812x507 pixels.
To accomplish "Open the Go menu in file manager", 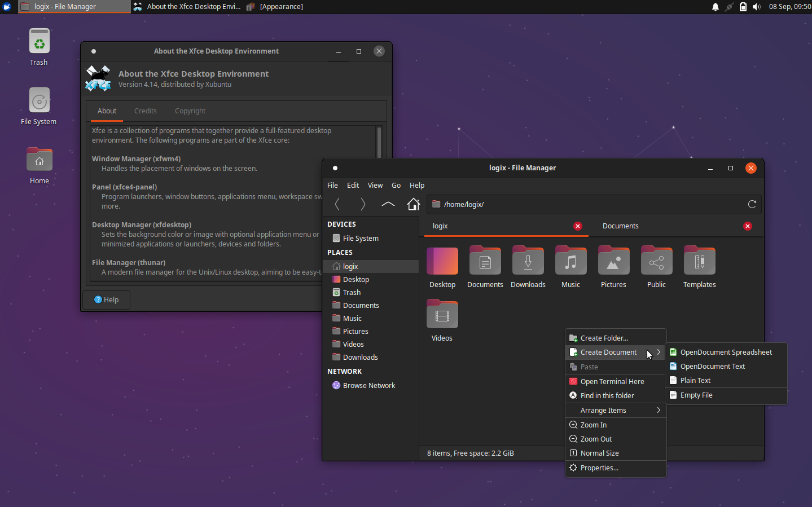I will click(x=396, y=185).
